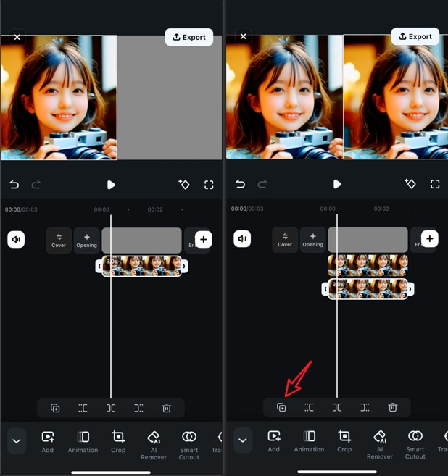Tap Export button in left screen

pos(189,37)
